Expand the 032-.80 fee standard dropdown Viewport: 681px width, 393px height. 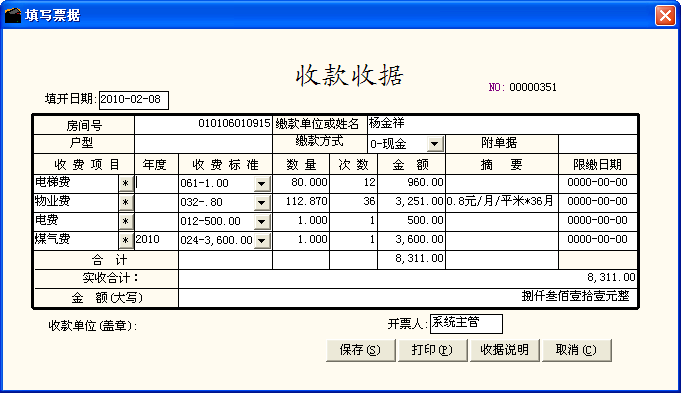point(261,202)
